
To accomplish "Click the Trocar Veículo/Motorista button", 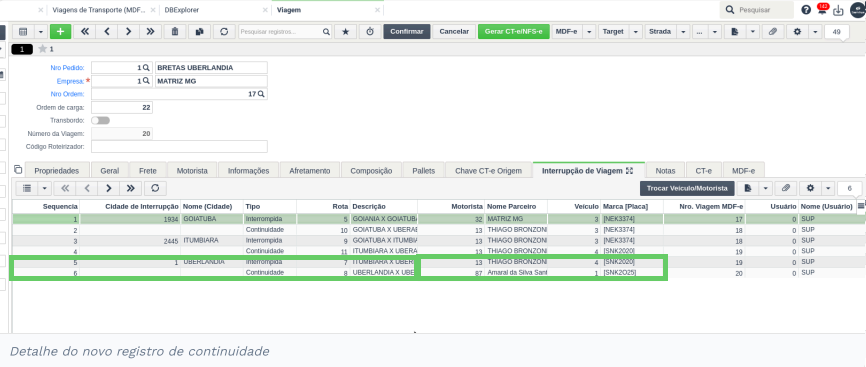I will (x=688, y=188).
